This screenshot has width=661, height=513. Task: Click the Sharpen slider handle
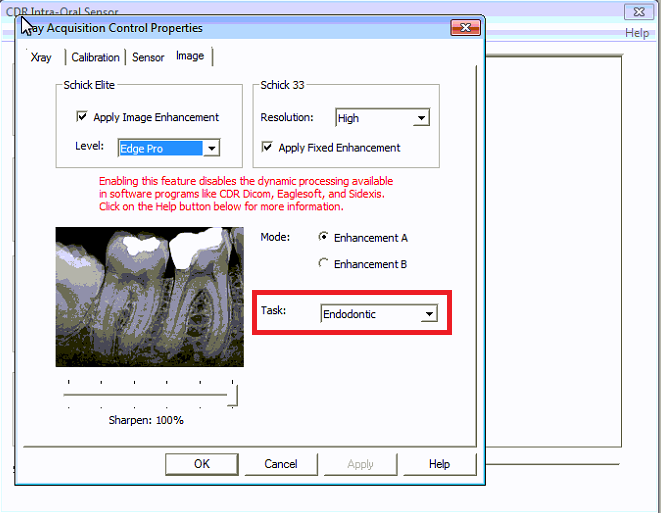coord(232,398)
